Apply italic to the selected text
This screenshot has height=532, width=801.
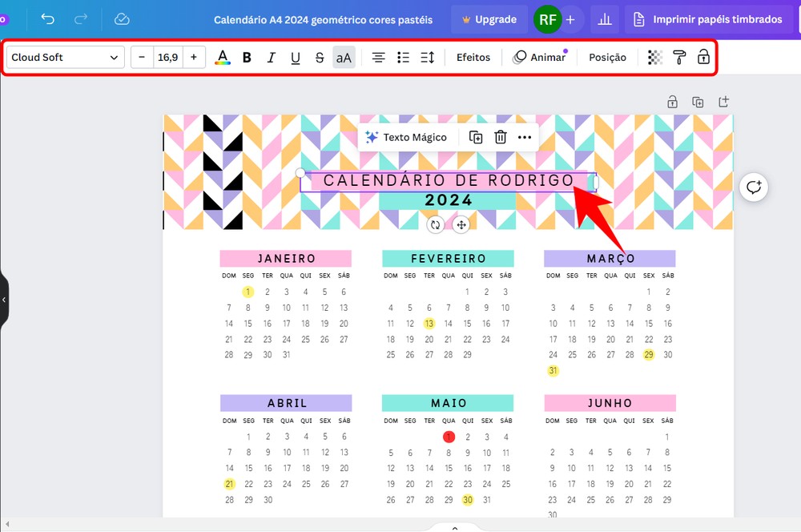click(270, 57)
